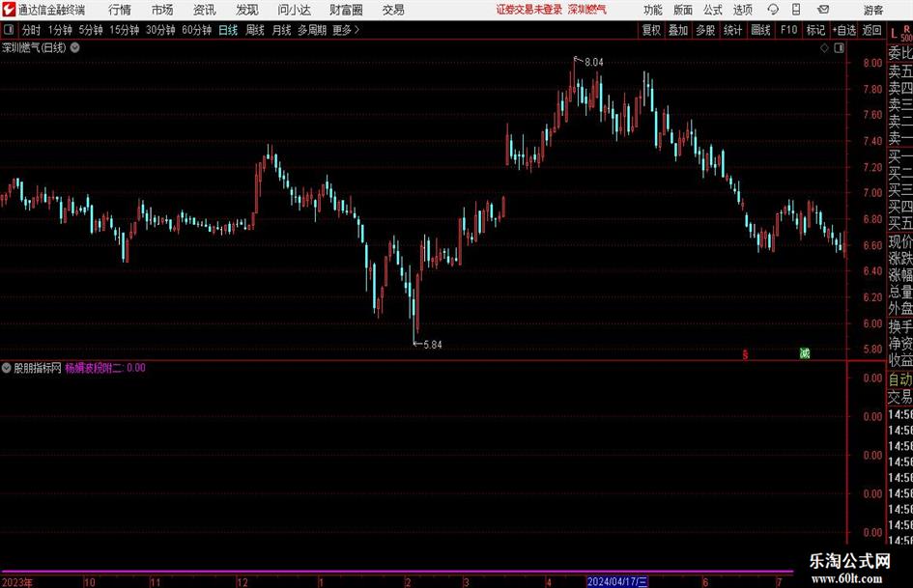Image resolution: width=913 pixels, height=588 pixels.
Task: Open the 选项 menu
Action: pos(742,10)
